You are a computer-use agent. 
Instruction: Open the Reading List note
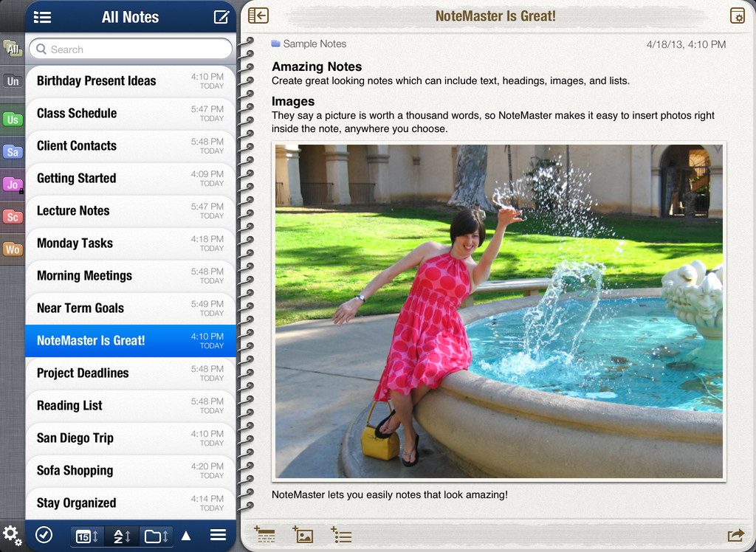pos(131,405)
